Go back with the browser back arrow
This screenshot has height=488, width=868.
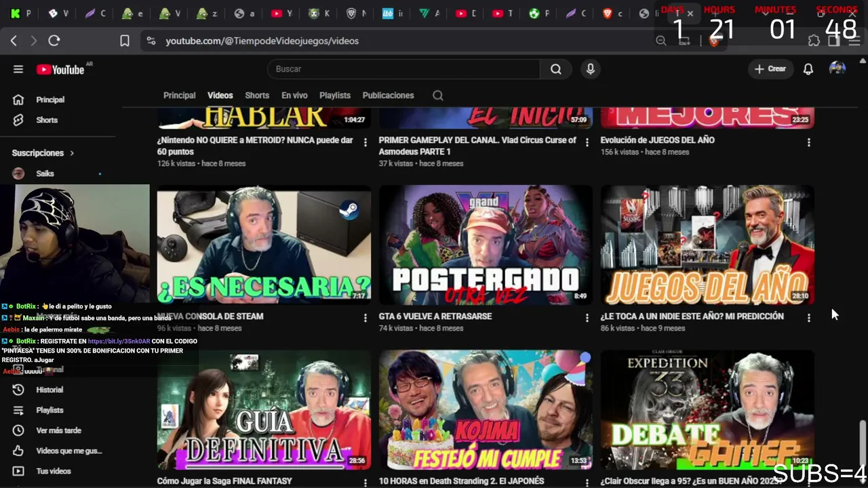click(14, 41)
